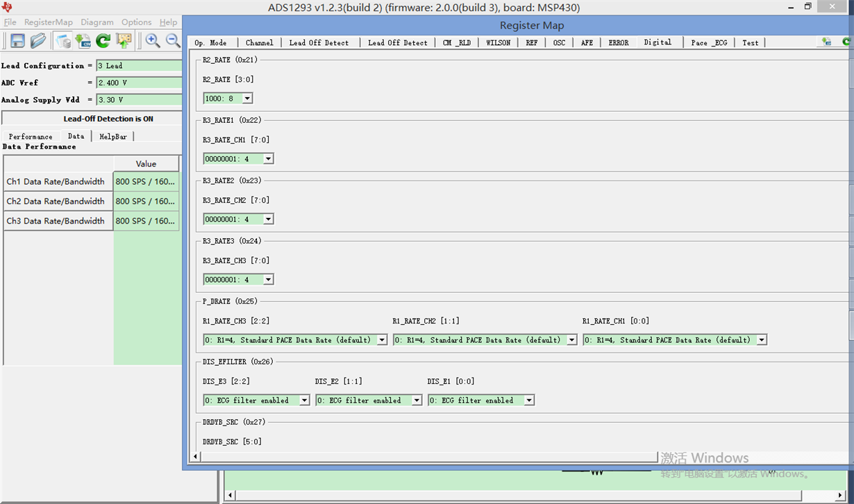Switch to the REF tab
This screenshot has height=504, width=854.
532,42
